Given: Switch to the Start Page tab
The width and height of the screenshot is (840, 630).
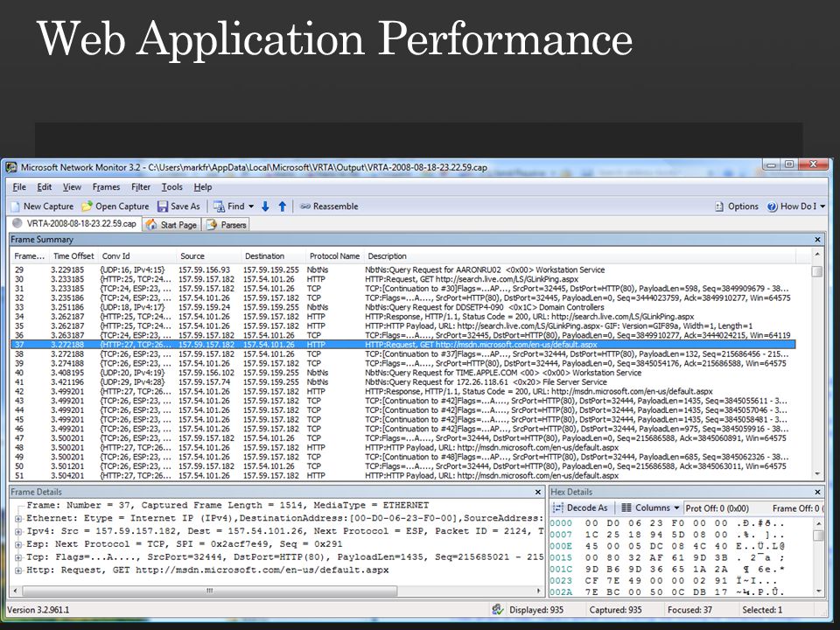Looking at the screenshot, I should 172,225.
